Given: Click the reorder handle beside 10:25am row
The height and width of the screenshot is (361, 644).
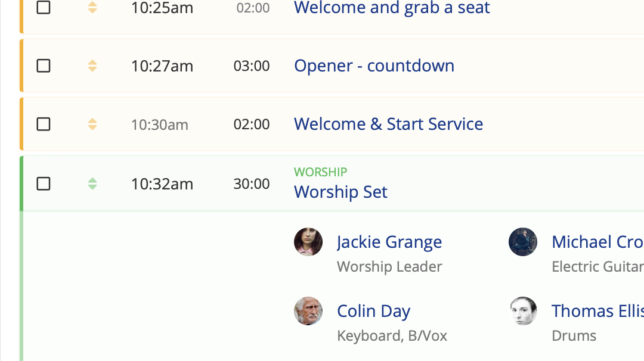Looking at the screenshot, I should (92, 7).
